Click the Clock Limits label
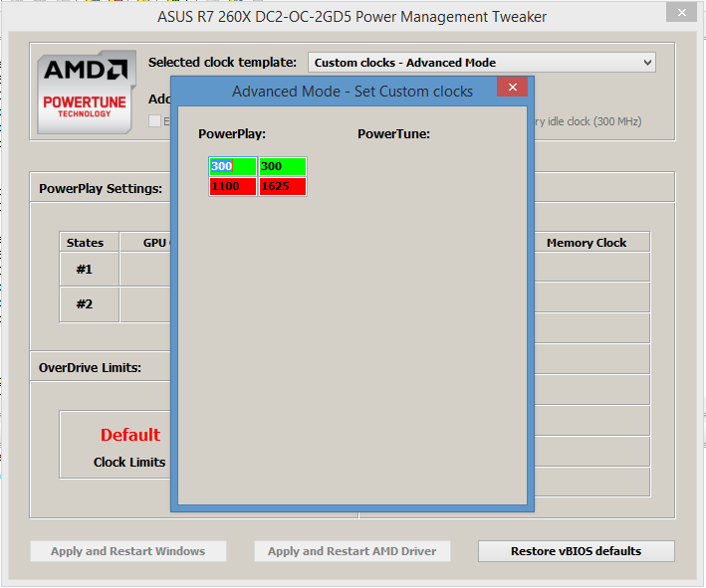 coord(129,463)
